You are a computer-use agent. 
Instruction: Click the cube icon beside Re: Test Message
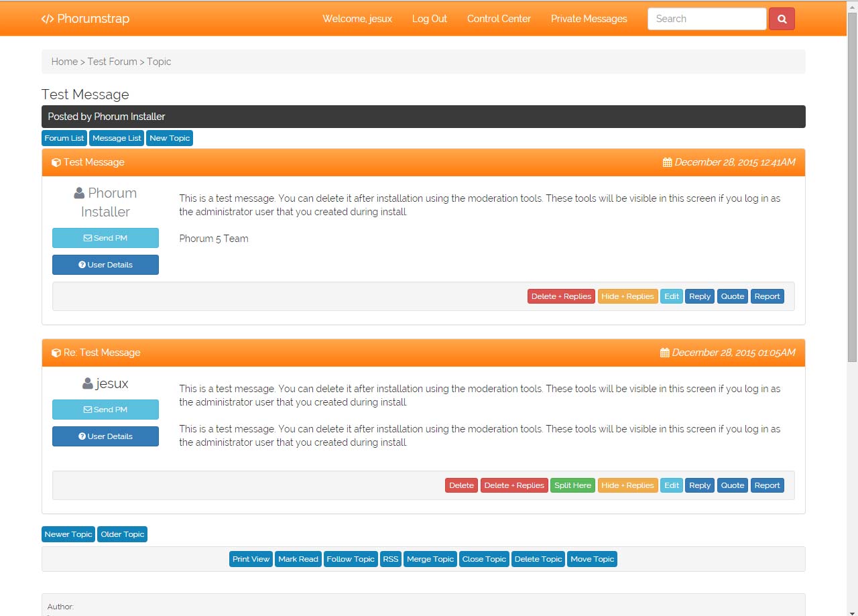point(56,353)
